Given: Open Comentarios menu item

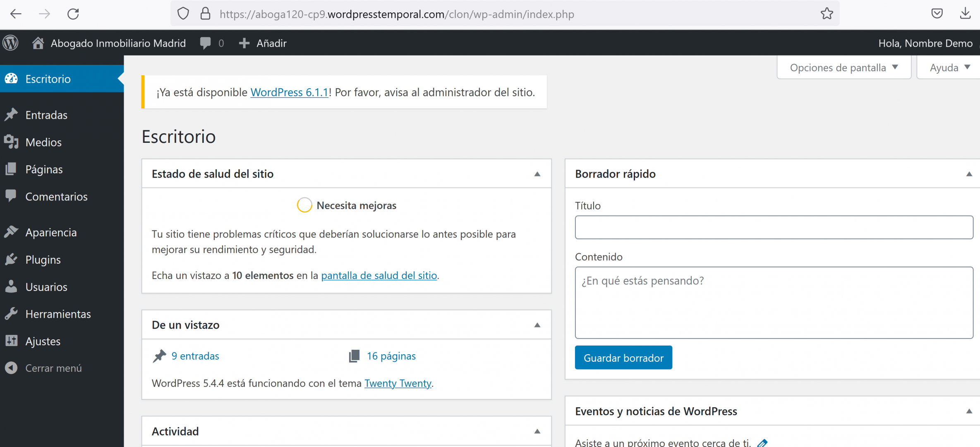Looking at the screenshot, I should [x=62, y=196].
